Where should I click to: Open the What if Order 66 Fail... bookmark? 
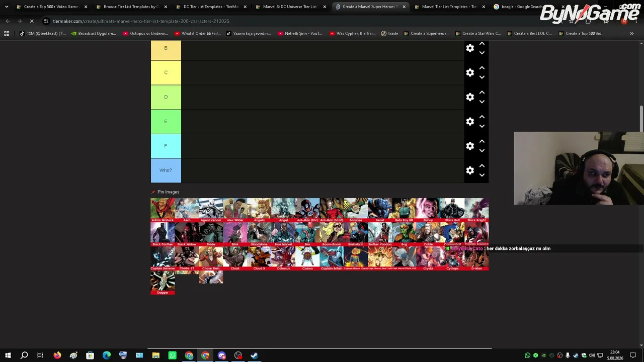[x=198, y=34]
